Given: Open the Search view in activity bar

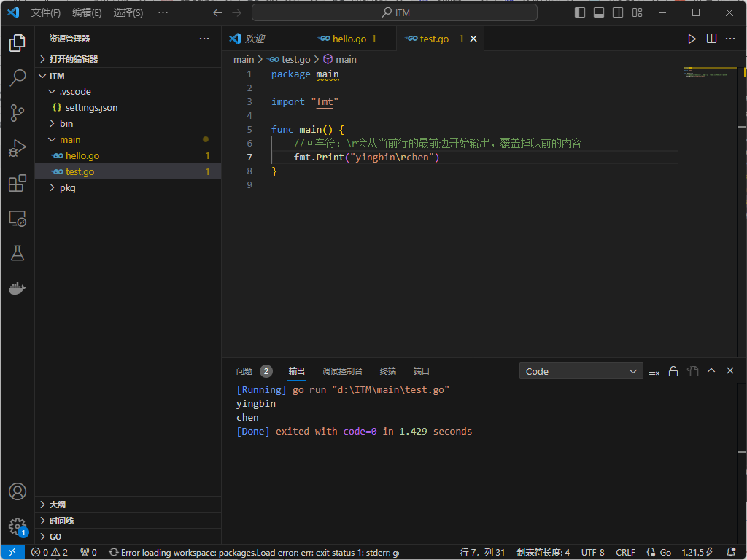Looking at the screenshot, I should tap(18, 78).
